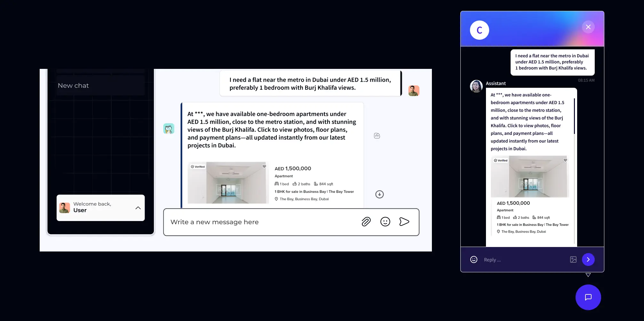Favorite the AED 1,500,000 apartment listing

pos(264,166)
